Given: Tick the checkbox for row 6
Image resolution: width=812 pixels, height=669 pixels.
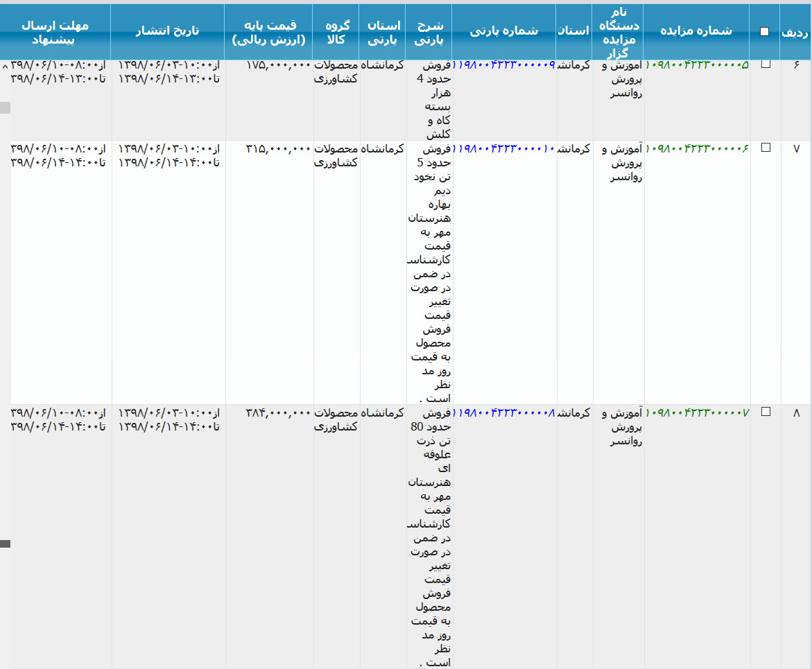Looking at the screenshot, I should click(766, 64).
